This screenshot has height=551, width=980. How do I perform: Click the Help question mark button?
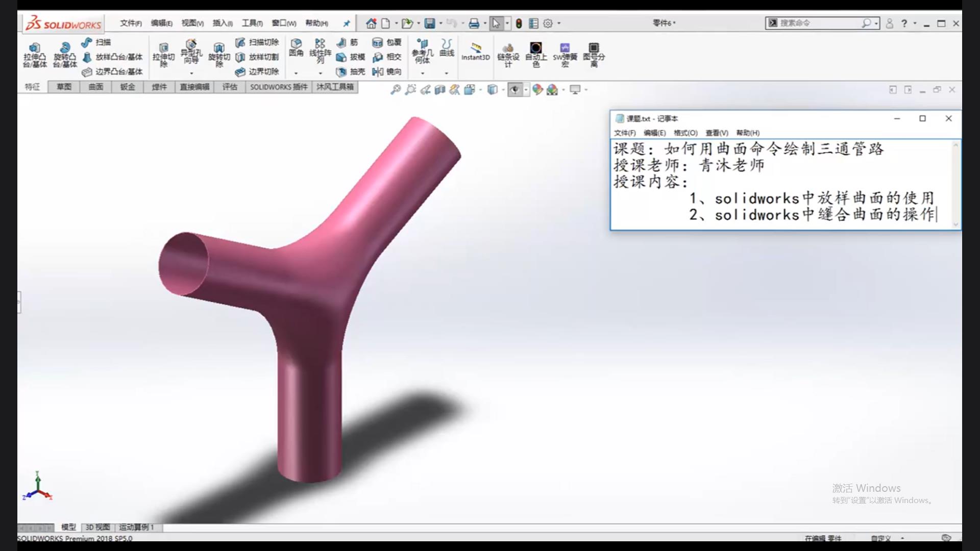pos(904,23)
